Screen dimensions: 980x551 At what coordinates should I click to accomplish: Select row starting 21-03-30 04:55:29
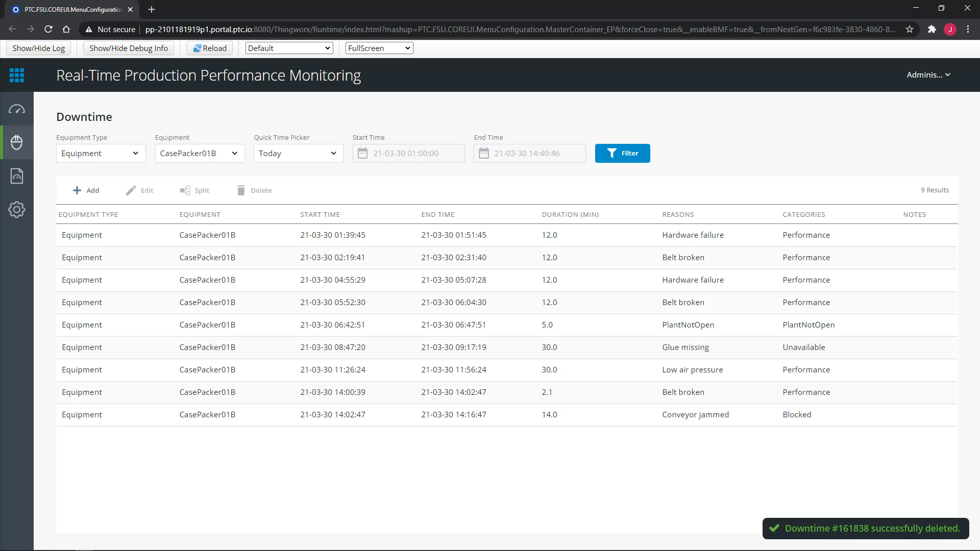pyautogui.click(x=507, y=280)
